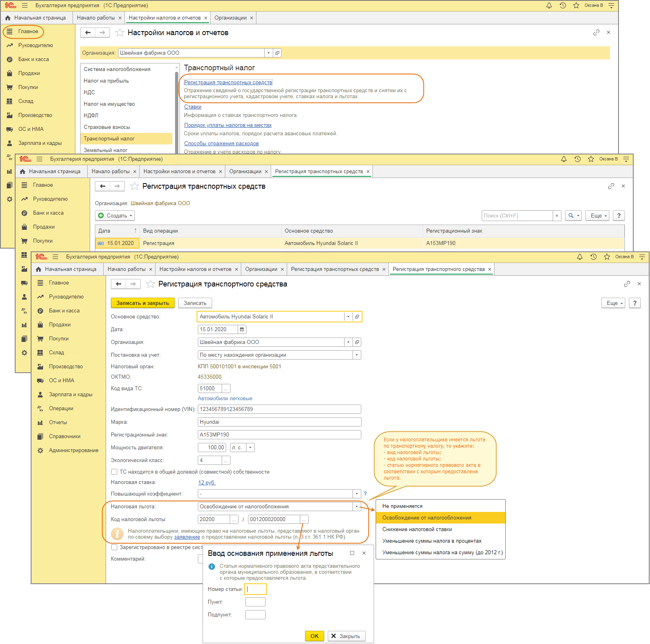Expand the engine power unit 'л. с.' dropdown
Screen dimensions: 650x644
250,448
